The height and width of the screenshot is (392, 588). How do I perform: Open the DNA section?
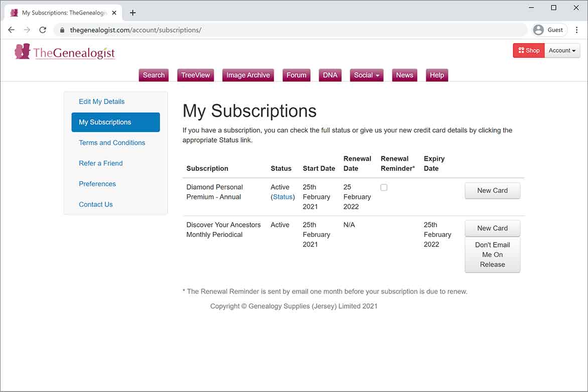(330, 75)
